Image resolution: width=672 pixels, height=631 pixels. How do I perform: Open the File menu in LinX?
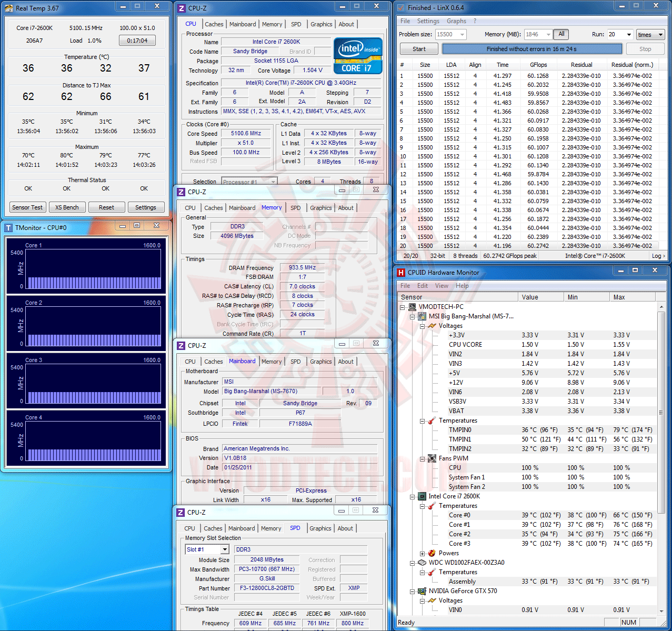[x=405, y=21]
